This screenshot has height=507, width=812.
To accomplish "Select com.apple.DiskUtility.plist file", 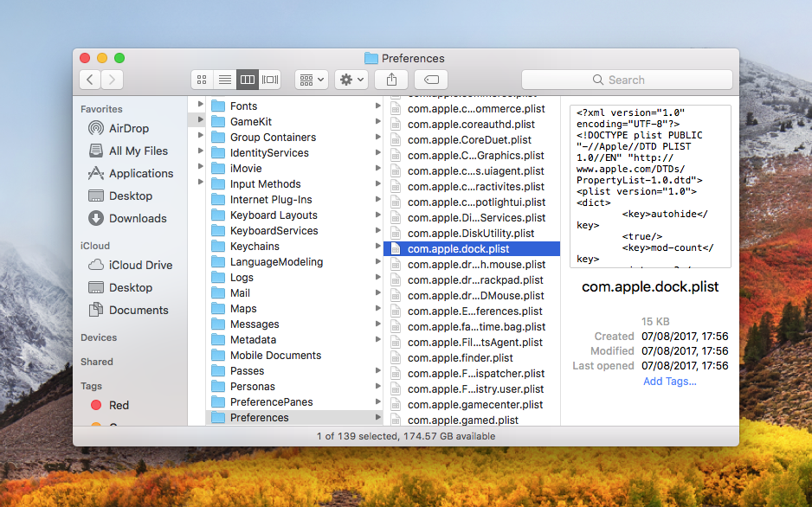I will tap(472, 234).
